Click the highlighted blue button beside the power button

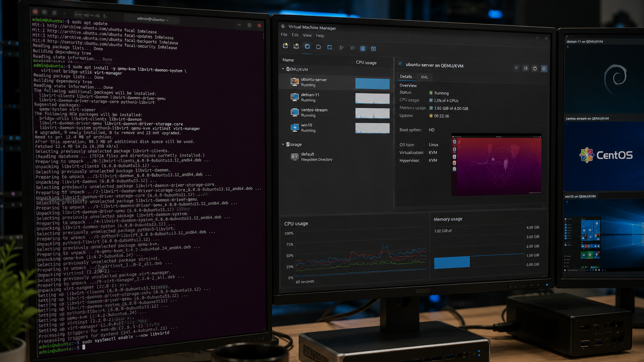pos(544,69)
